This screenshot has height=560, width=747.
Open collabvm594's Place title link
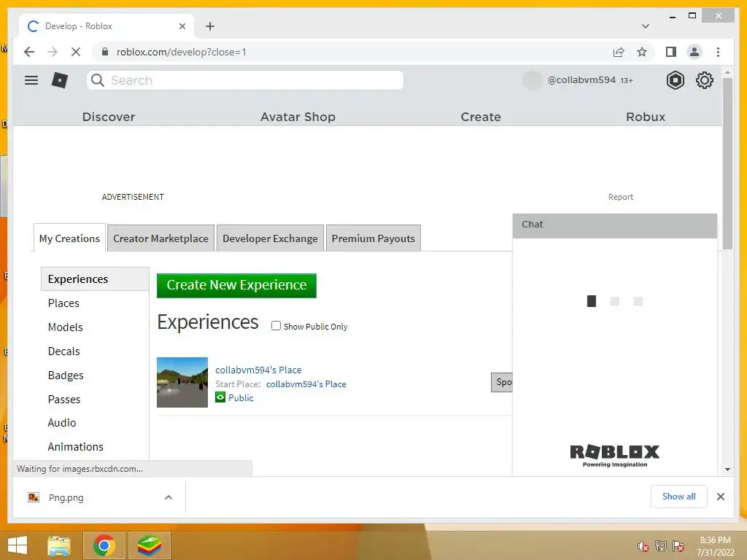(x=258, y=370)
